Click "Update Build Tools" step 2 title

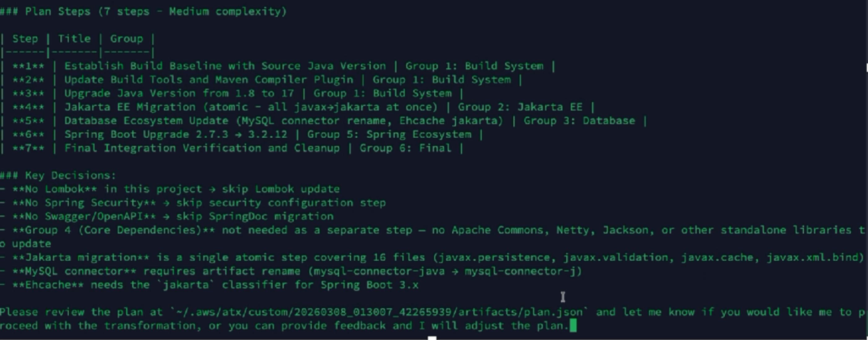[209, 80]
